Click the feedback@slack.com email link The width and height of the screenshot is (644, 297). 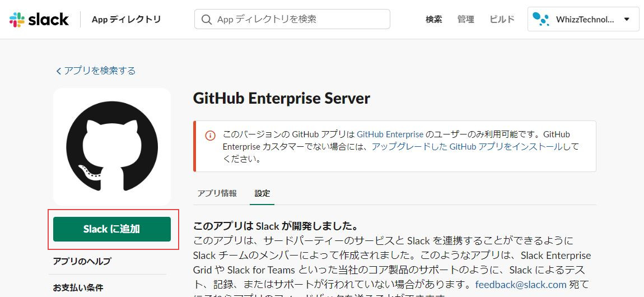pos(521,284)
